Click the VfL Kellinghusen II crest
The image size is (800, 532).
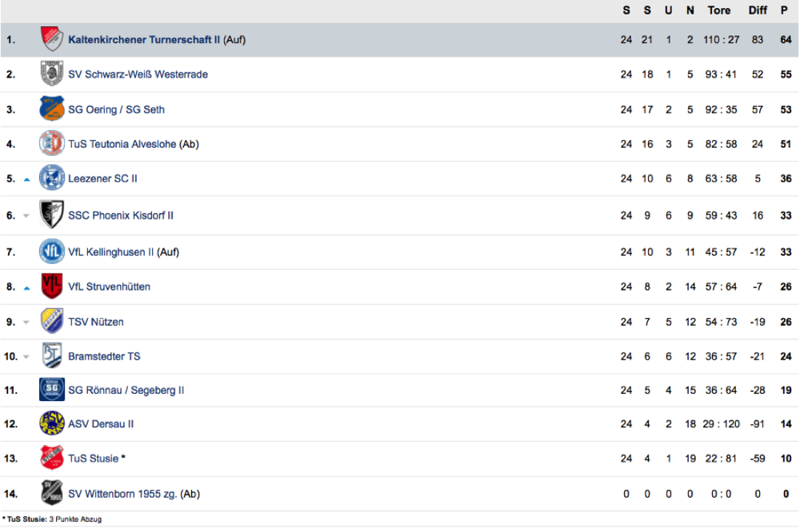tap(52, 252)
